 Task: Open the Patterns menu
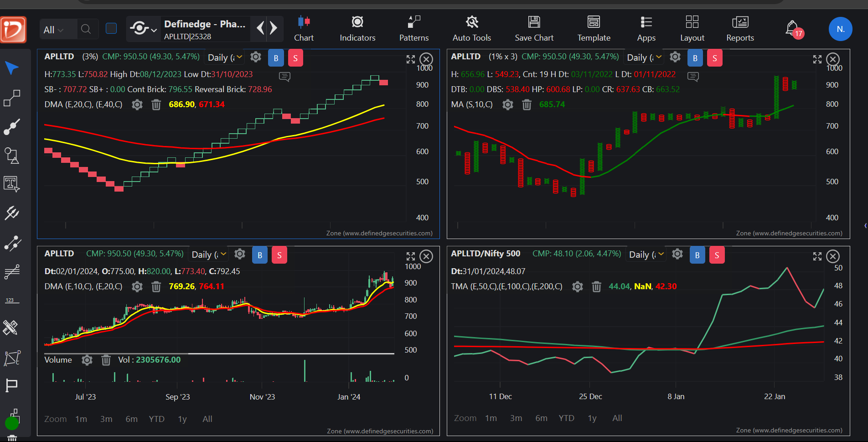414,29
